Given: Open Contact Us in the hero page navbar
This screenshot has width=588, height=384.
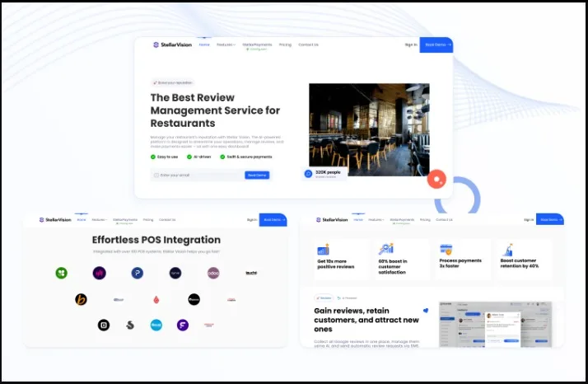Looking at the screenshot, I should (308, 44).
